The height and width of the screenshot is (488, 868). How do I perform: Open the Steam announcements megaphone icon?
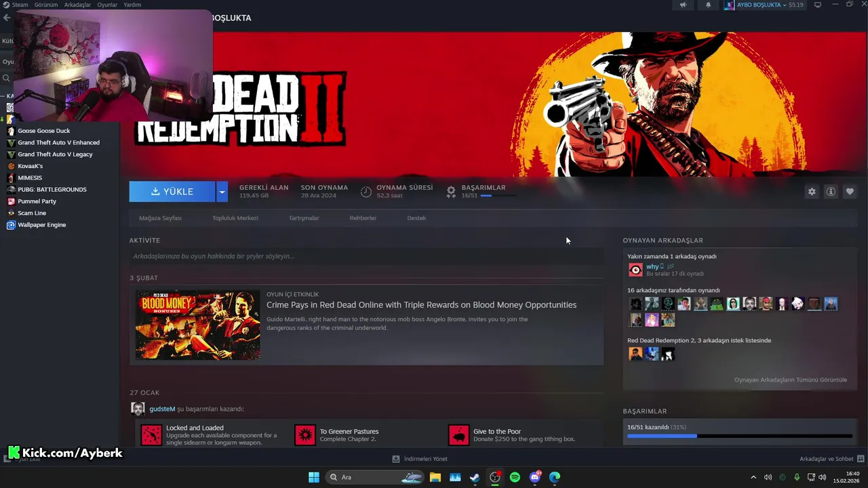pyautogui.click(x=683, y=5)
